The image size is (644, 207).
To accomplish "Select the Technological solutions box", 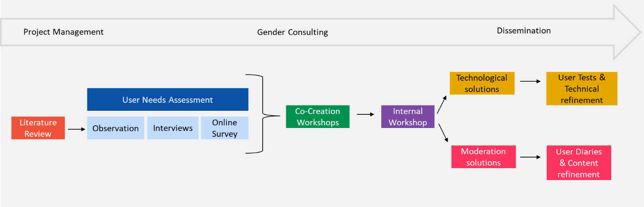I will [x=482, y=83].
